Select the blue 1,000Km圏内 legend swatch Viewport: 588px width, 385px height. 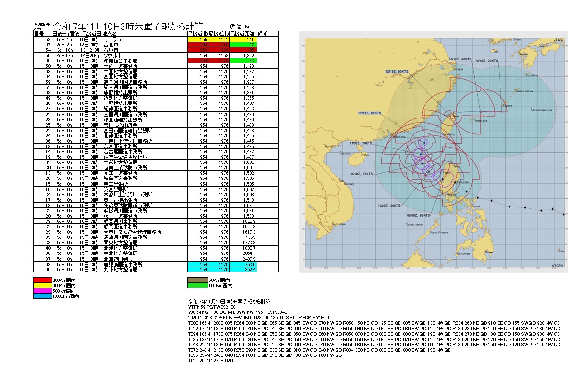pos(43,296)
